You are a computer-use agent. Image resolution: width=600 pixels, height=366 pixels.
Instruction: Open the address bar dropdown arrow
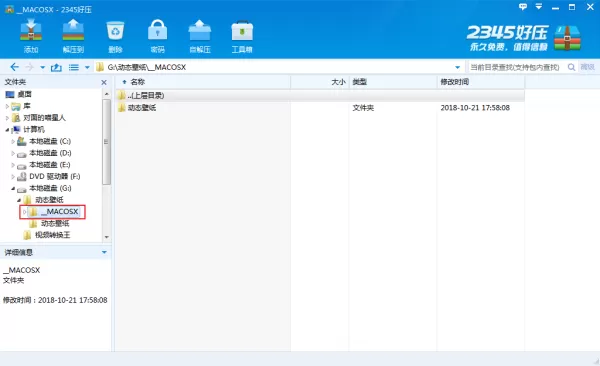(x=457, y=68)
